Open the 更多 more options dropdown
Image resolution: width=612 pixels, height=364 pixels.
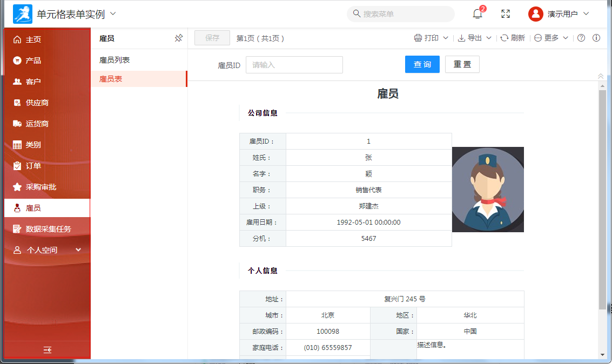(551, 38)
